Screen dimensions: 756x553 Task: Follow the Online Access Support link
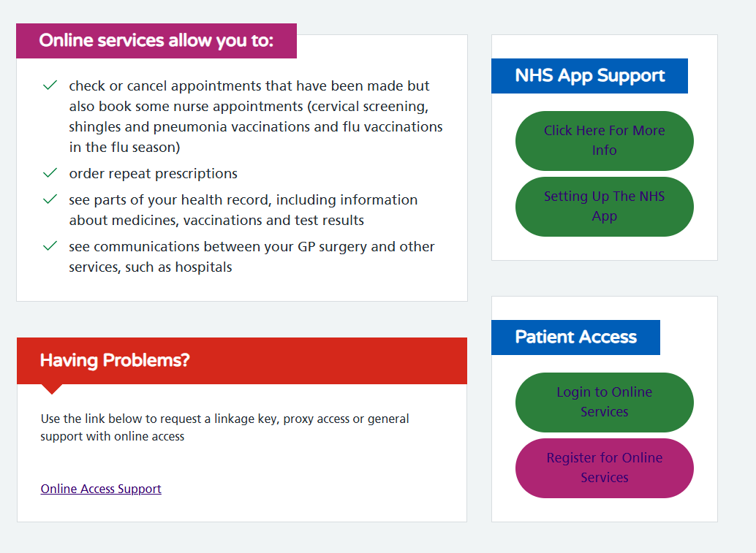[x=101, y=489]
